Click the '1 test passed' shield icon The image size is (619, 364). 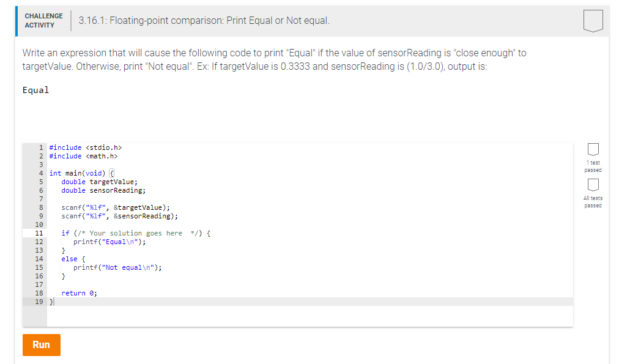coord(593,149)
